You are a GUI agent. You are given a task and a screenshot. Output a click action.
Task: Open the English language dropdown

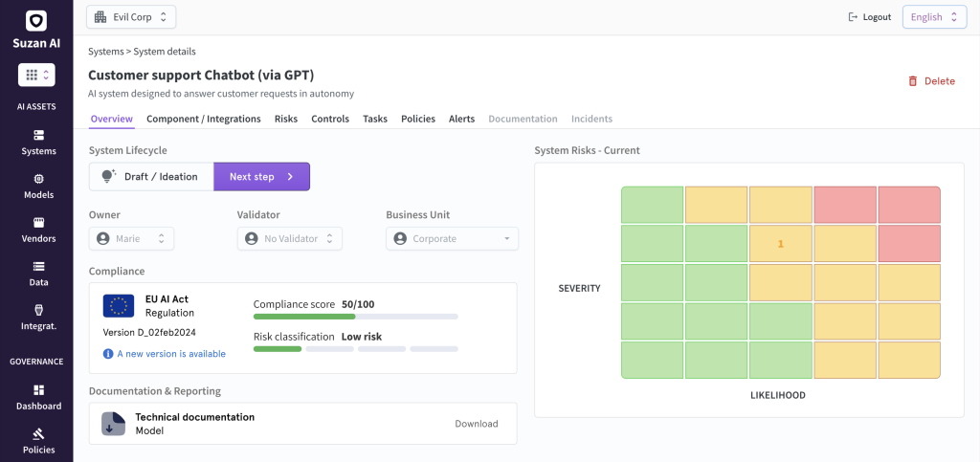pyautogui.click(x=933, y=17)
